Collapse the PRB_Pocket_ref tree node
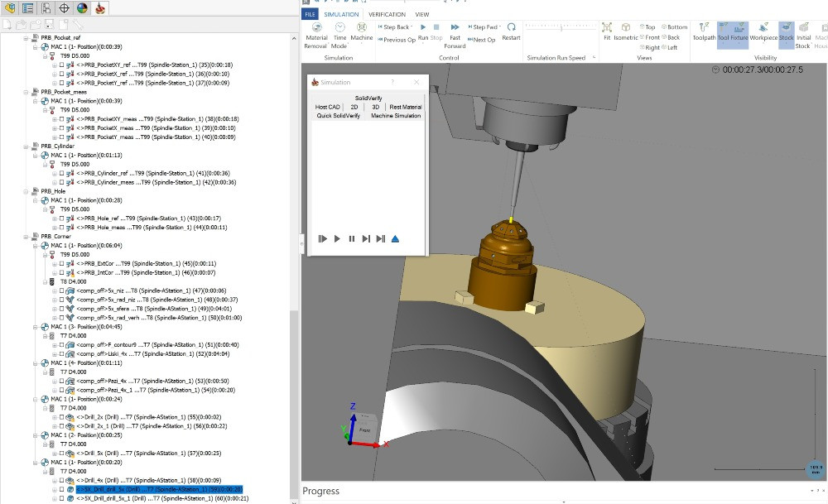The height and width of the screenshot is (504, 828). tap(27, 38)
